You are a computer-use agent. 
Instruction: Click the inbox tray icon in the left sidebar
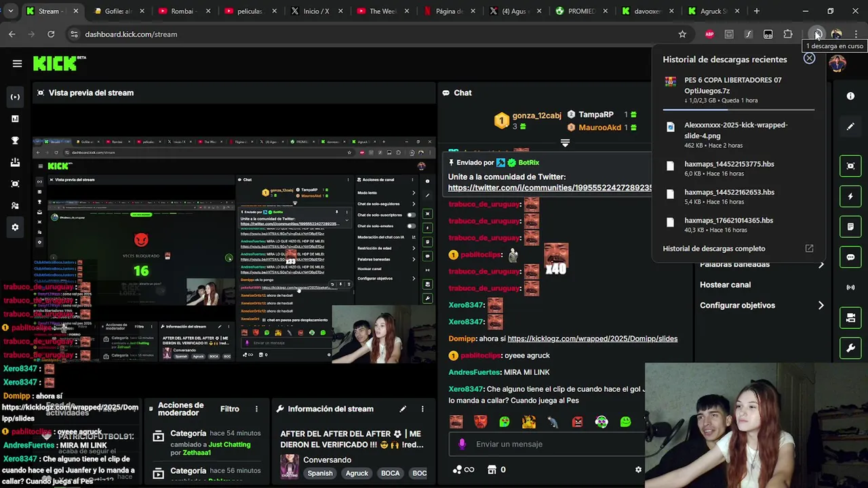pyautogui.click(x=15, y=162)
